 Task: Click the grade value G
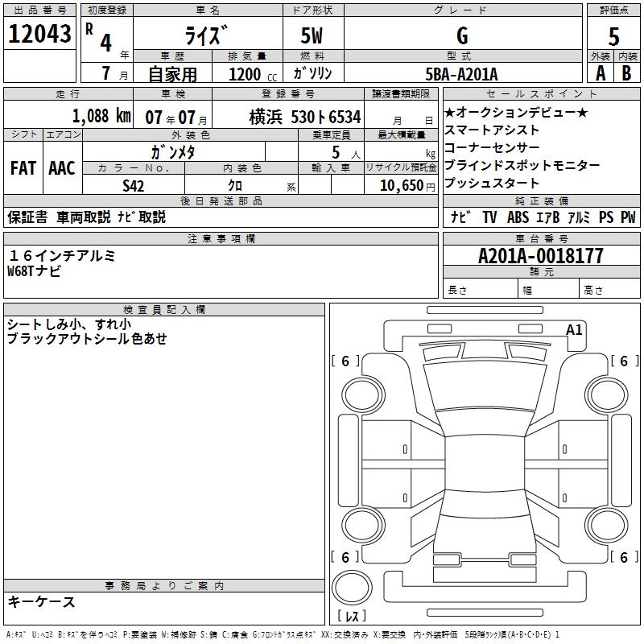(x=462, y=35)
